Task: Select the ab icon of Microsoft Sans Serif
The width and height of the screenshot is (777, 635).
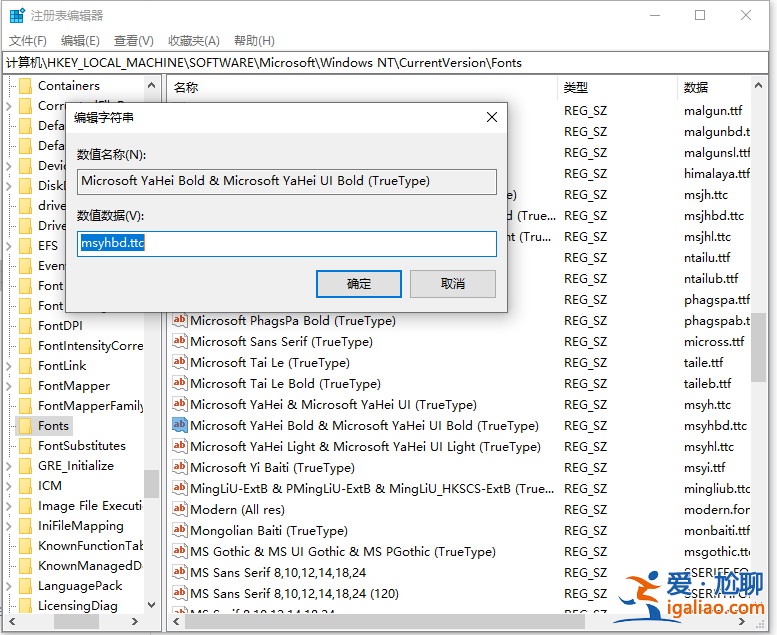Action: coord(179,341)
